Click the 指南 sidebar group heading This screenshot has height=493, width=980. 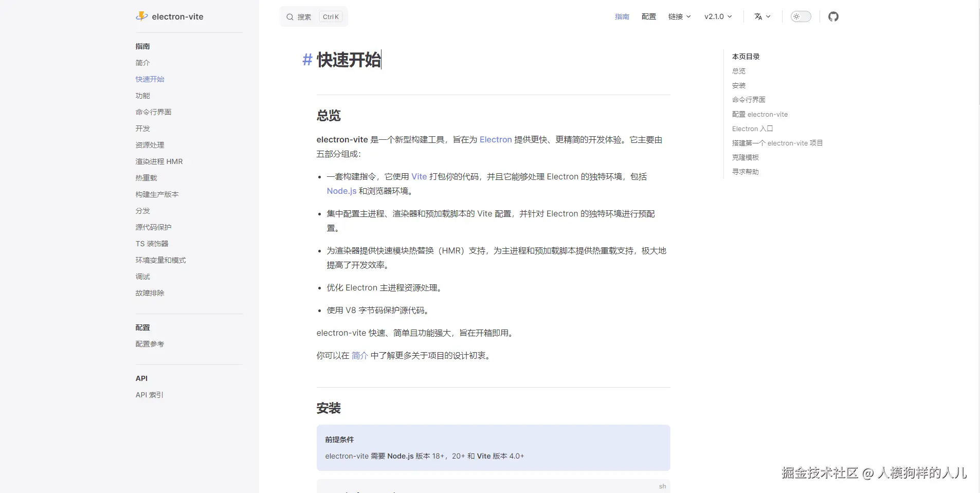click(x=143, y=46)
